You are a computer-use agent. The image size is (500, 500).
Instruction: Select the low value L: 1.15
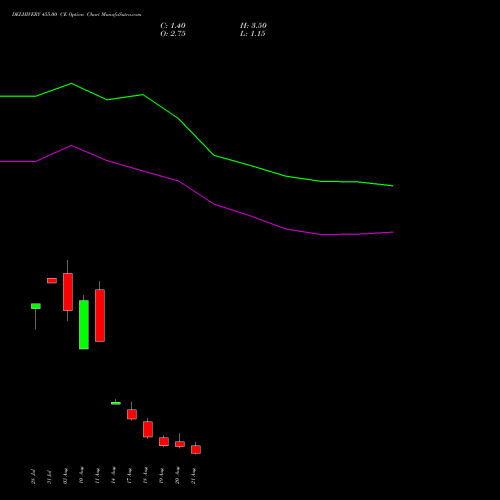click(x=252, y=34)
